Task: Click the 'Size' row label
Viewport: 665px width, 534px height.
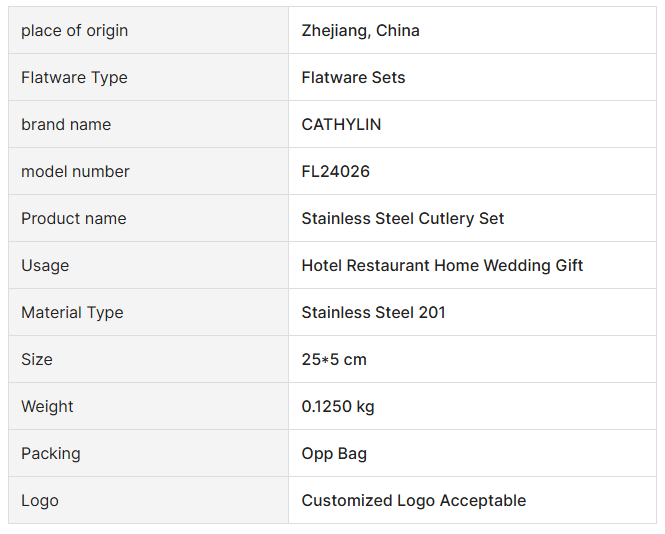Action: [x=37, y=360]
